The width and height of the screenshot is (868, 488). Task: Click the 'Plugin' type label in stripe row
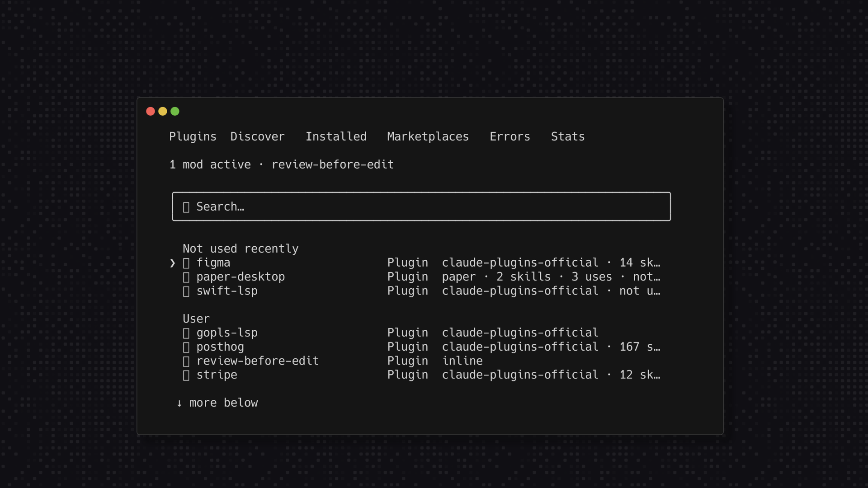pyautogui.click(x=407, y=375)
